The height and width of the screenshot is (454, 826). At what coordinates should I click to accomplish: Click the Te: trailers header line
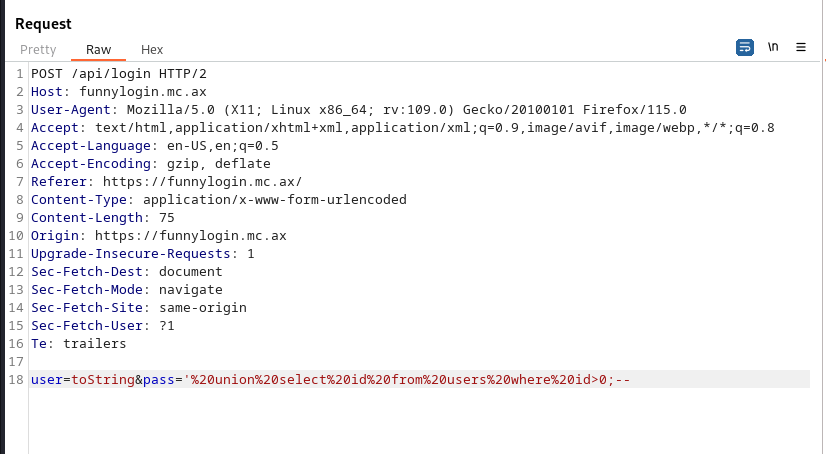pos(79,344)
